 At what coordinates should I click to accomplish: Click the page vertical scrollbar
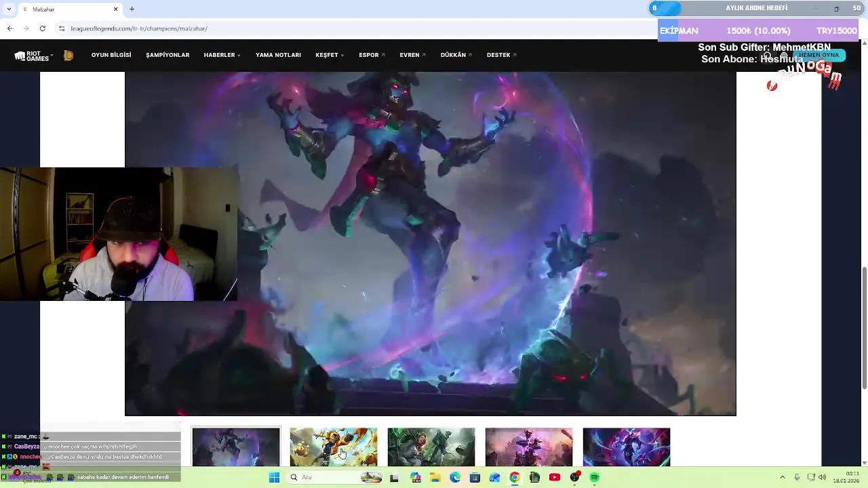point(864,329)
